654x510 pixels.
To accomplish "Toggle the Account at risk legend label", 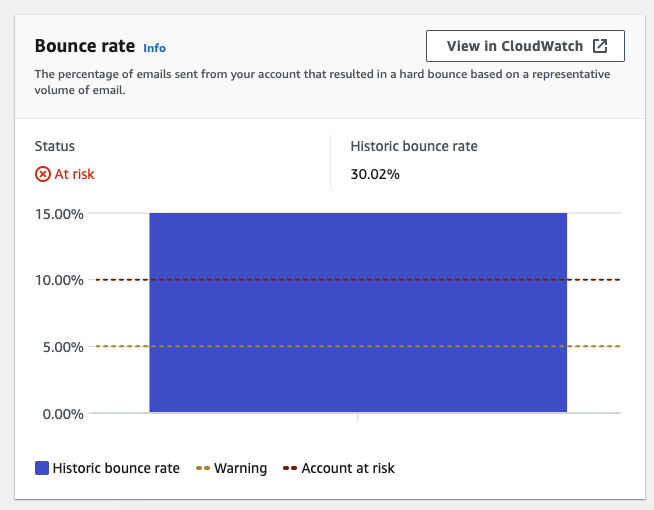I will (x=348, y=468).
